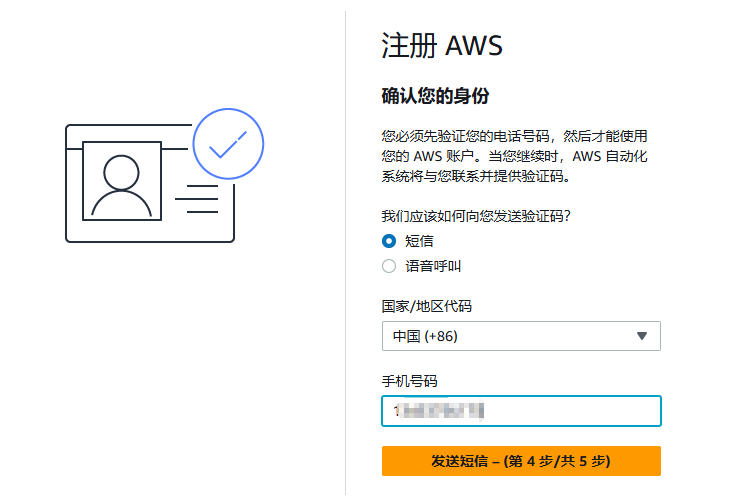The image size is (741, 502).
Task: Click the country code dropdown arrow
Action: pyautogui.click(x=642, y=336)
